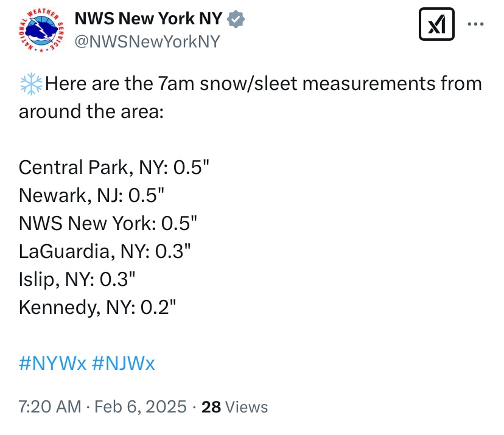Click the 7:20 AM timestamp

point(50,407)
